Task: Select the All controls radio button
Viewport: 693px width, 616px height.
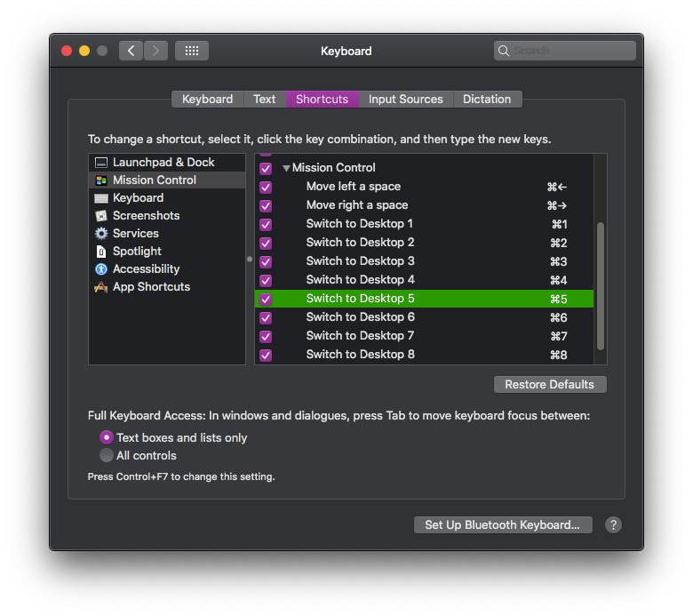Action: (107, 456)
